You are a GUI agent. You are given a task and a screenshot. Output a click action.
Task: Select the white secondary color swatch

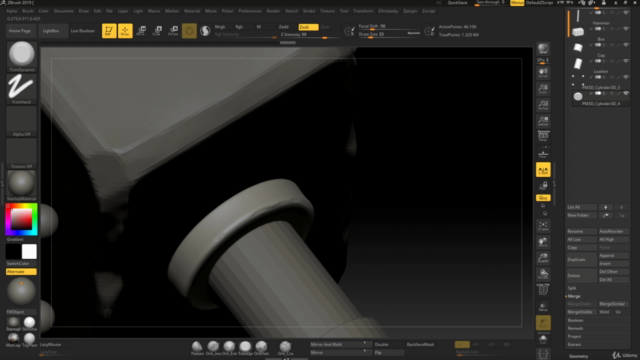click(x=29, y=251)
